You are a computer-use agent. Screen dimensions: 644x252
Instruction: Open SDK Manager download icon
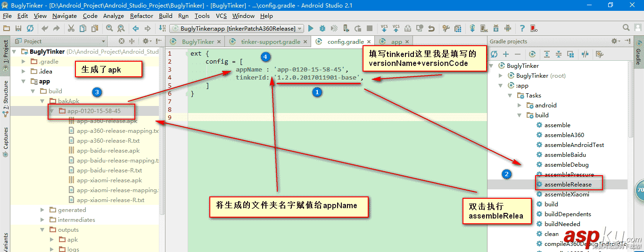coord(496,29)
